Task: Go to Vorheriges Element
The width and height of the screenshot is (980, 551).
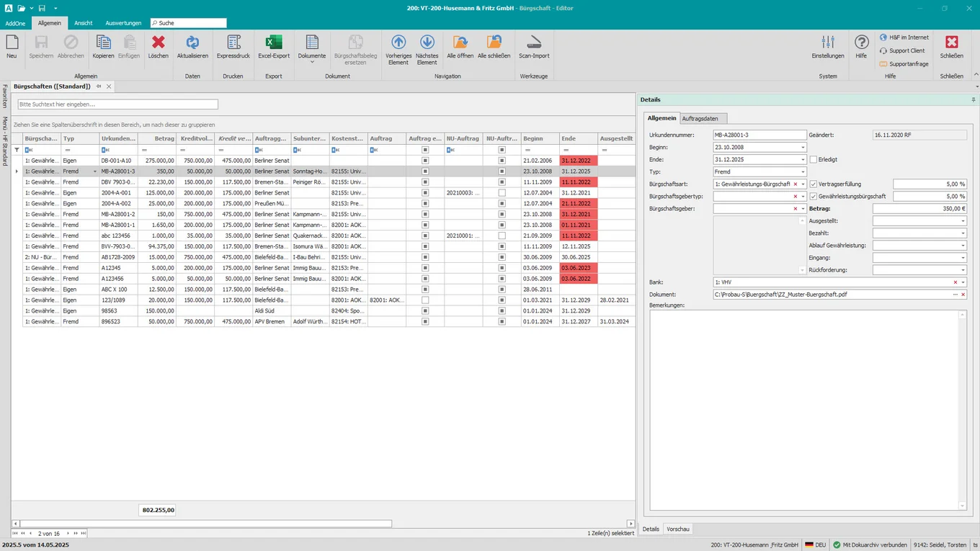Action: (398, 43)
